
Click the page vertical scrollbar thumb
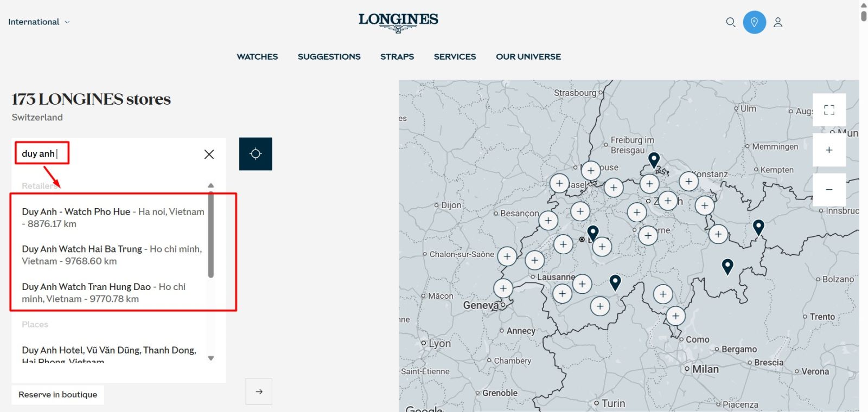click(864, 15)
